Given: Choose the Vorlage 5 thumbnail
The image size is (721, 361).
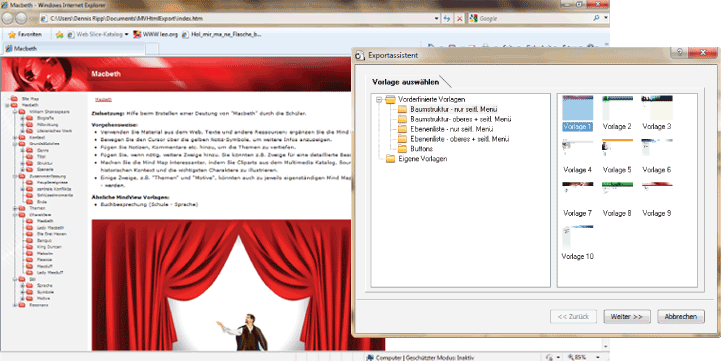Looking at the screenshot, I should 617,156.
